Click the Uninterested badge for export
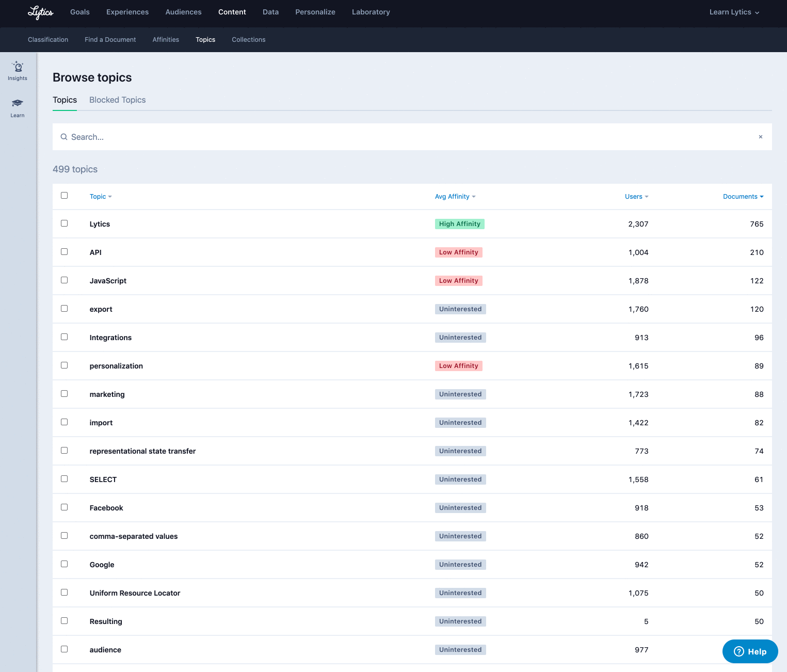Image resolution: width=787 pixels, height=672 pixels. tap(460, 309)
